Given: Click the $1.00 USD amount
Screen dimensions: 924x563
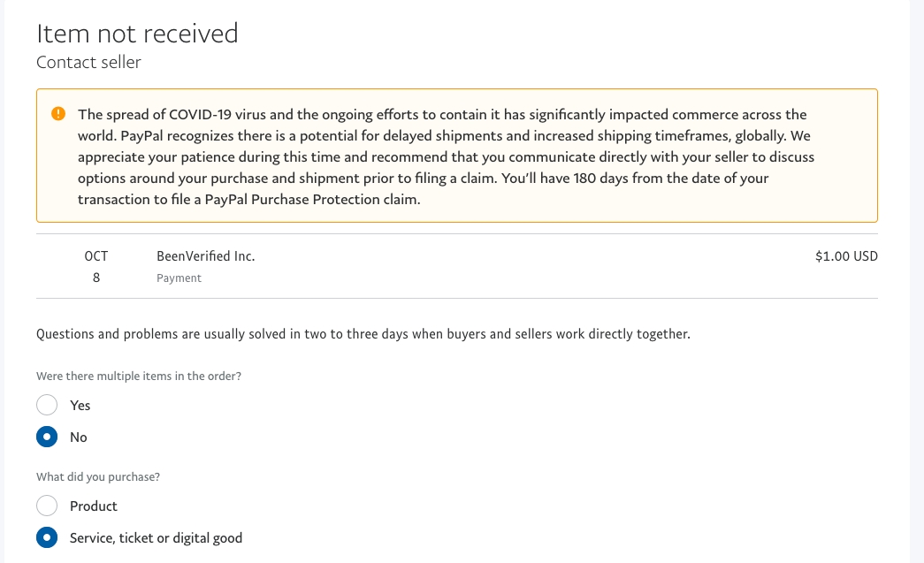Looking at the screenshot, I should tap(846, 255).
